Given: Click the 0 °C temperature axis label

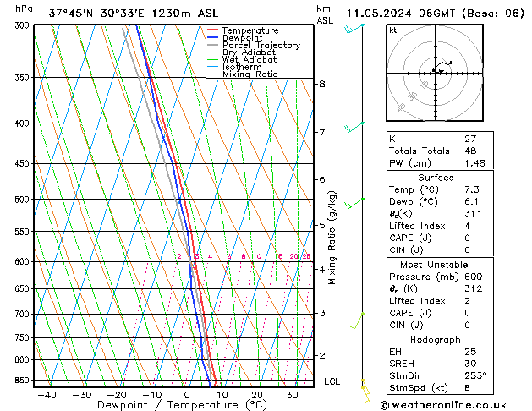Looking at the screenshot, I should pyautogui.click(x=187, y=395).
